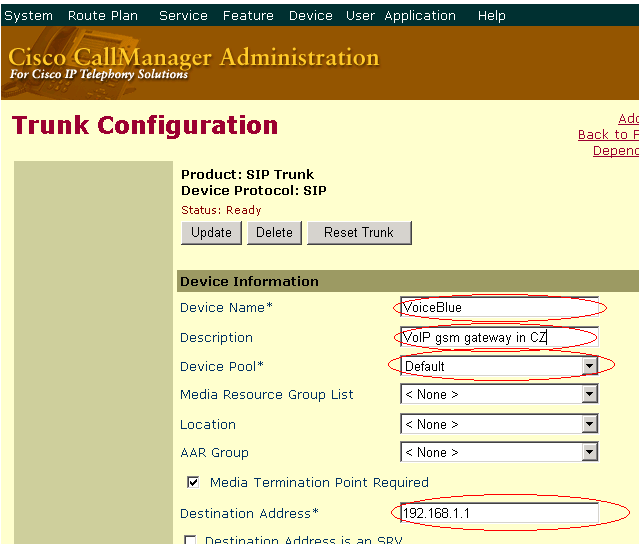
Task: Click the Device Pool label link
Action: 222,366
